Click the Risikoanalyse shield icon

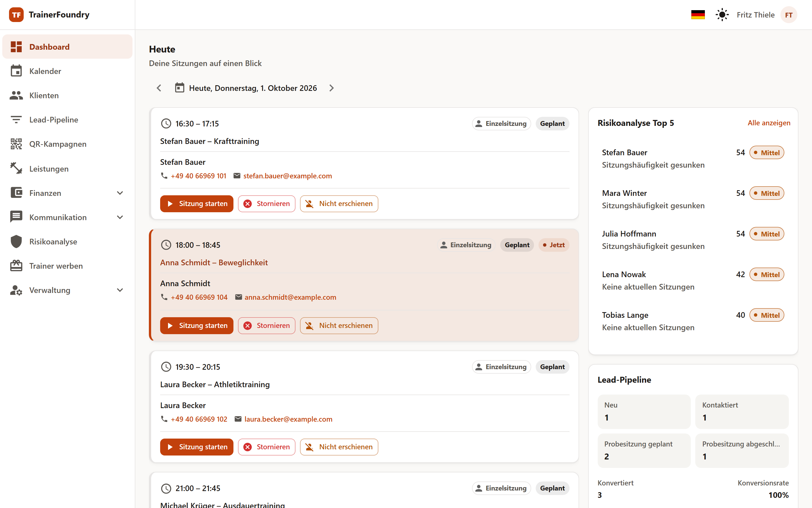[16, 242]
